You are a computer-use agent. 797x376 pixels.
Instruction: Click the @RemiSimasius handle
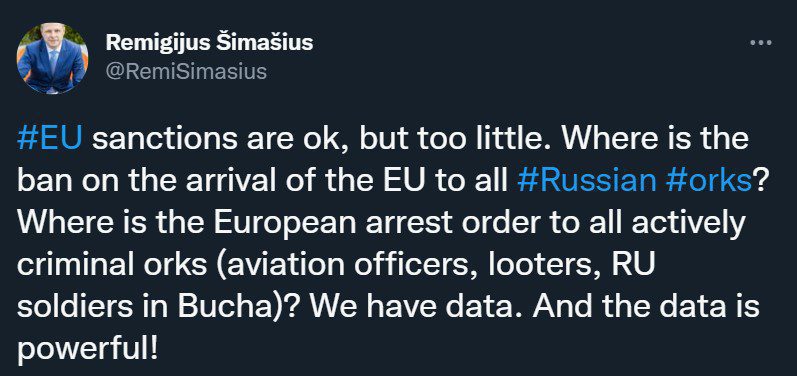(x=186, y=72)
